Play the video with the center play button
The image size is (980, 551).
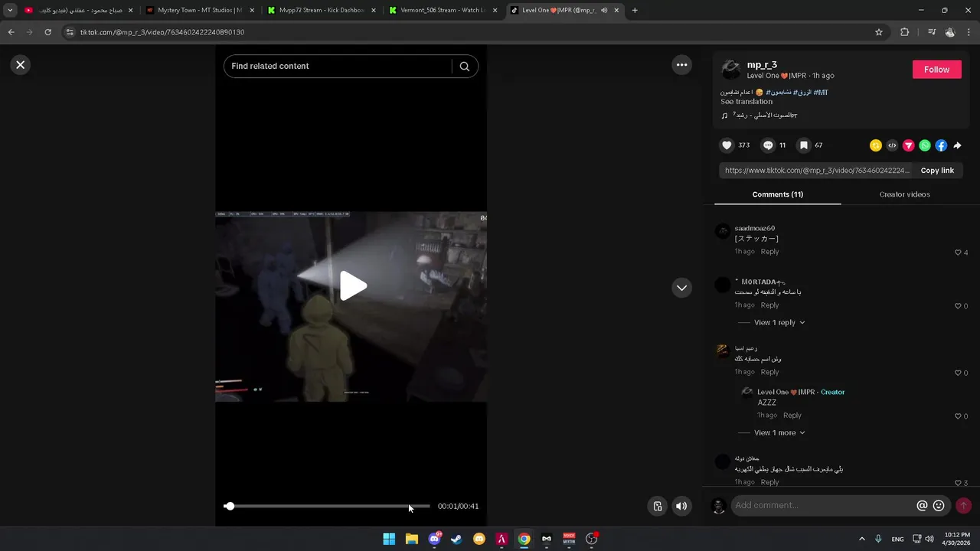pyautogui.click(x=352, y=286)
